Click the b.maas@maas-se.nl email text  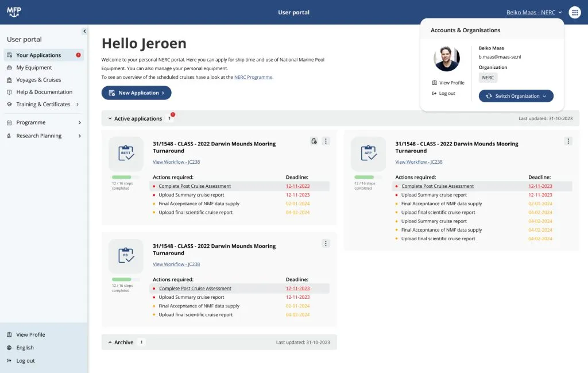(500, 57)
